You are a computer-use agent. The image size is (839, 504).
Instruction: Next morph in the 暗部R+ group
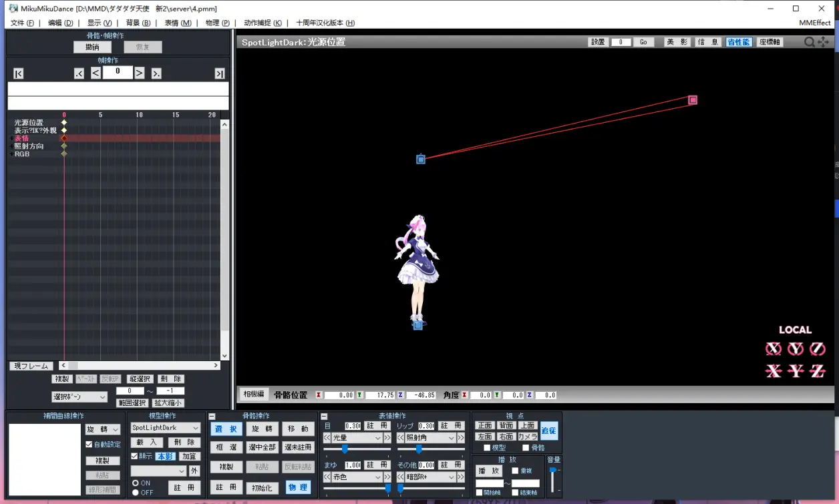click(x=460, y=477)
